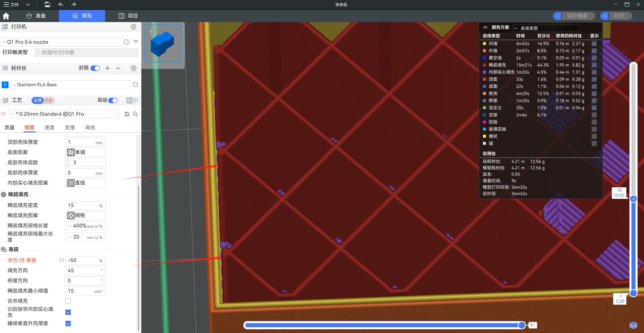This screenshot has width=644, height=333.
Task: Toggle the 封箱 switch
Action: tap(95, 68)
